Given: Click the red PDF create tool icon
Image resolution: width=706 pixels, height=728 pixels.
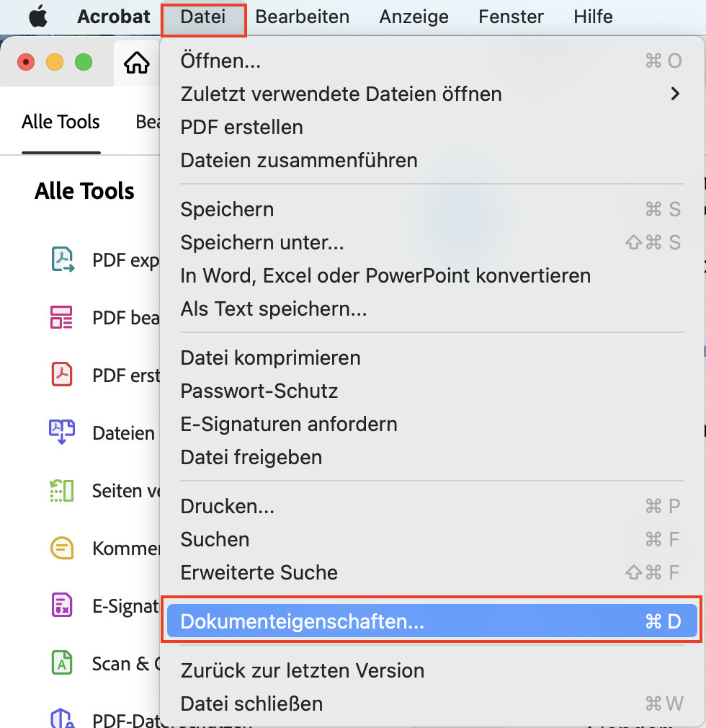Looking at the screenshot, I should [63, 375].
